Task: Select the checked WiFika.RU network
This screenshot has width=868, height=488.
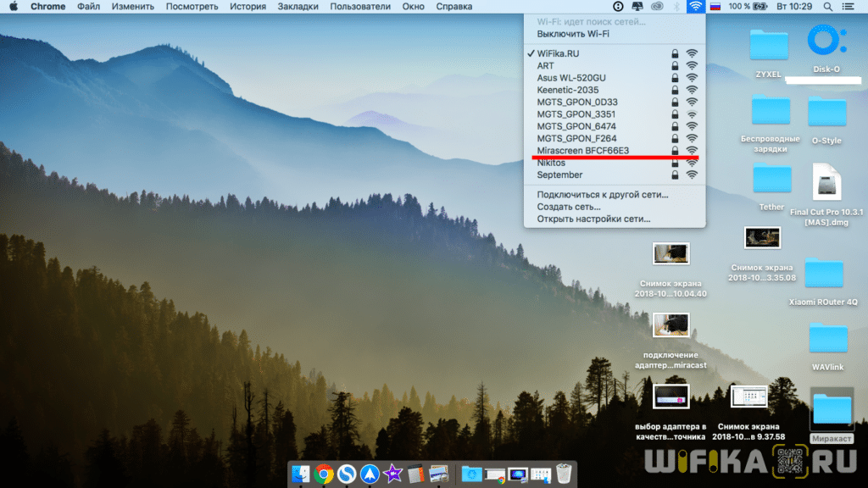Action: coord(558,53)
